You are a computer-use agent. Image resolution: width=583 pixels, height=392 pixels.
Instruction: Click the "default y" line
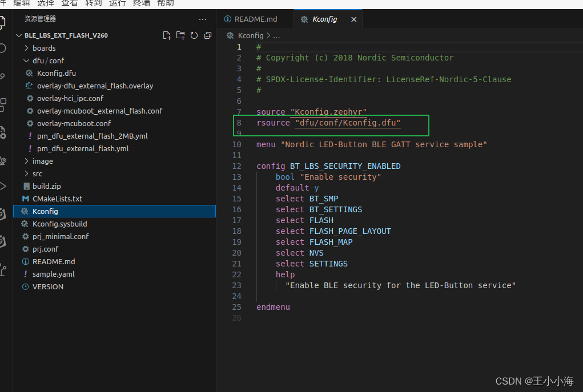297,188
